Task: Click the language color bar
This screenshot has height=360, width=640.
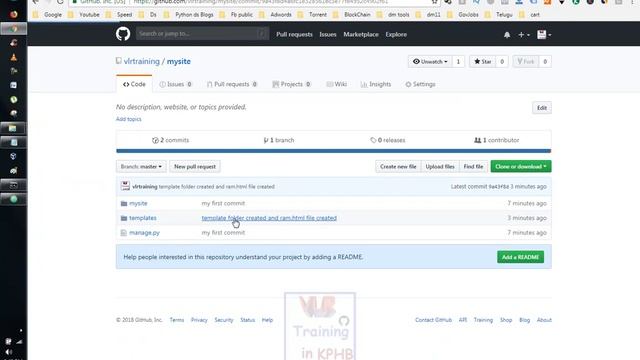Action: [x=333, y=151]
